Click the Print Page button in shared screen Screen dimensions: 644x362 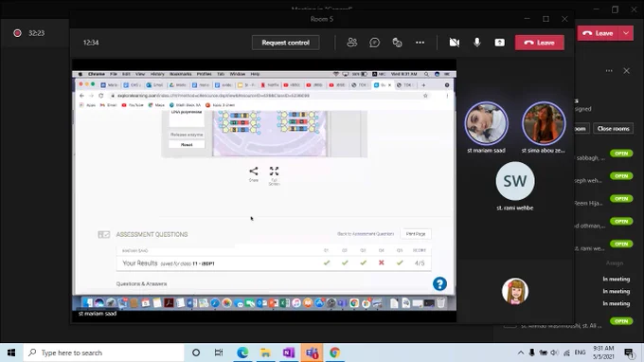tap(416, 234)
